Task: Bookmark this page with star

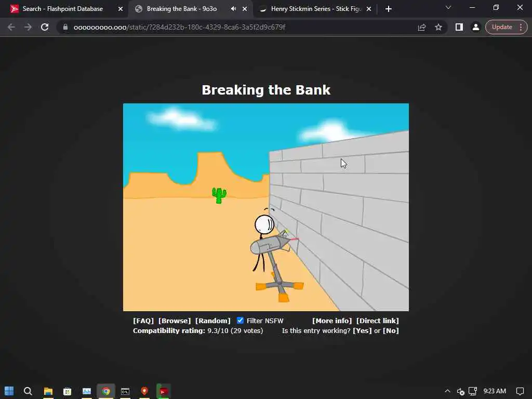Action: 438,27
